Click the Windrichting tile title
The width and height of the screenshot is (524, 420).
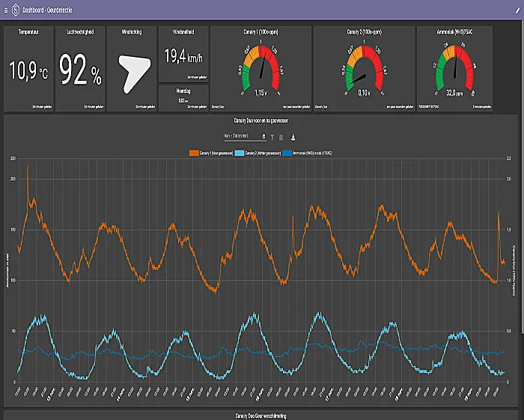[132, 32]
